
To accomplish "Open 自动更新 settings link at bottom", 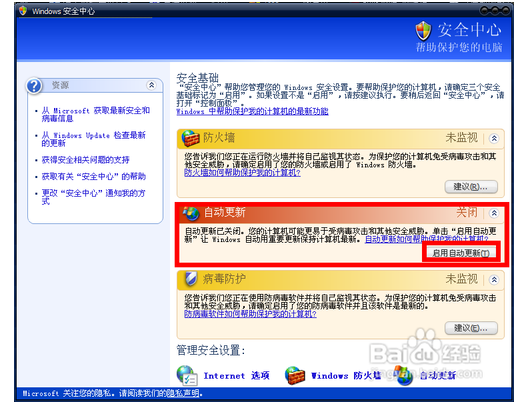I will coord(437,376).
